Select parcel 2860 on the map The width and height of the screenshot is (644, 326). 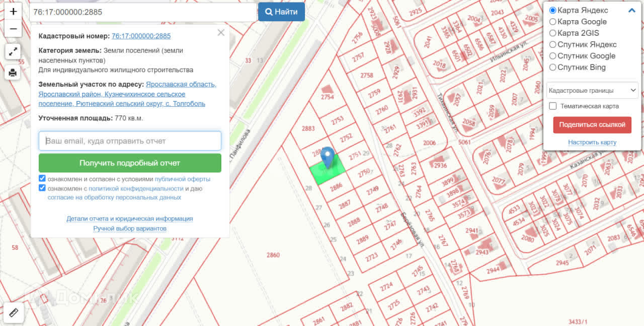point(273,255)
